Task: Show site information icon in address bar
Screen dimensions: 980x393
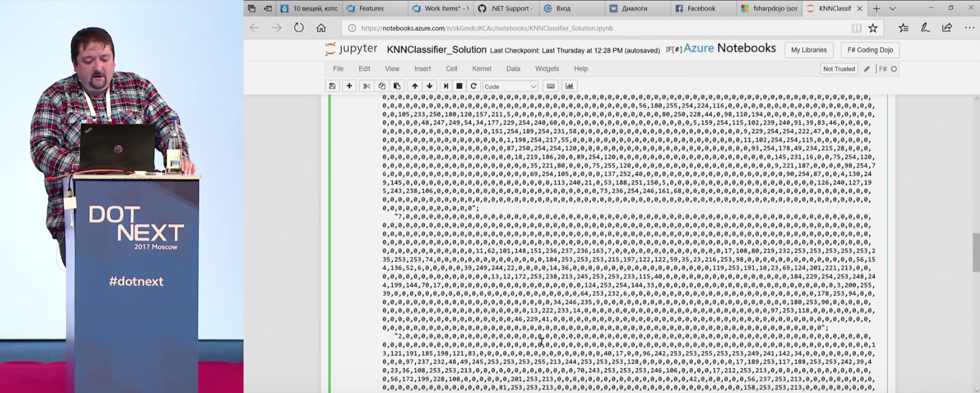Action: [351, 28]
